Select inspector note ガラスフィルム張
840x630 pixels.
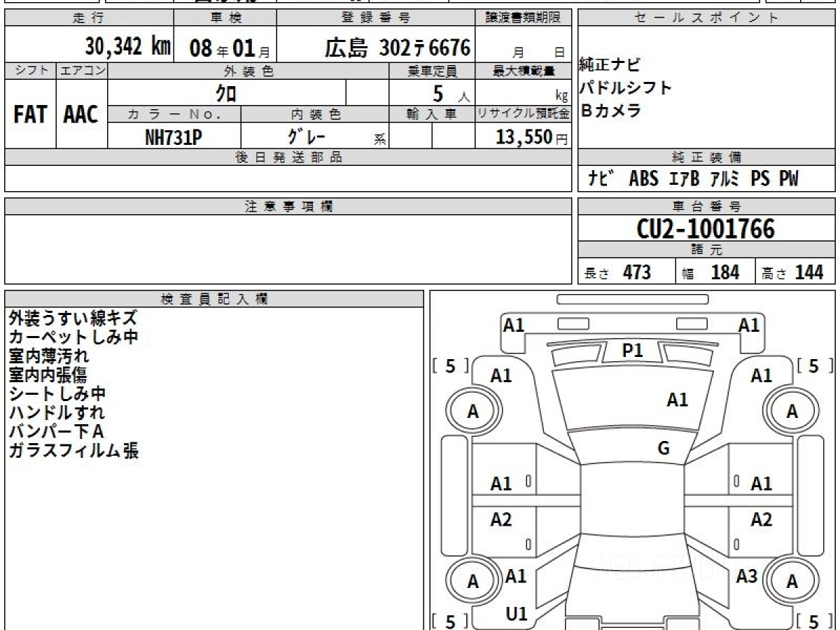tap(73, 450)
